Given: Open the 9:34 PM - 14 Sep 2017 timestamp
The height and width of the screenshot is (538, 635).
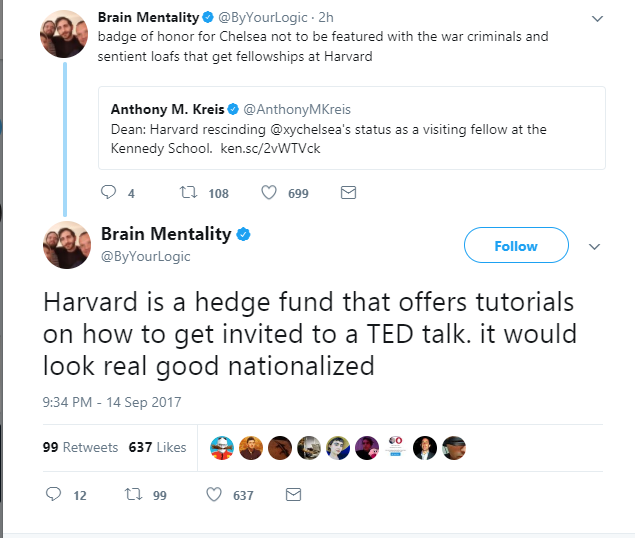Looking at the screenshot, I should pos(112,402).
